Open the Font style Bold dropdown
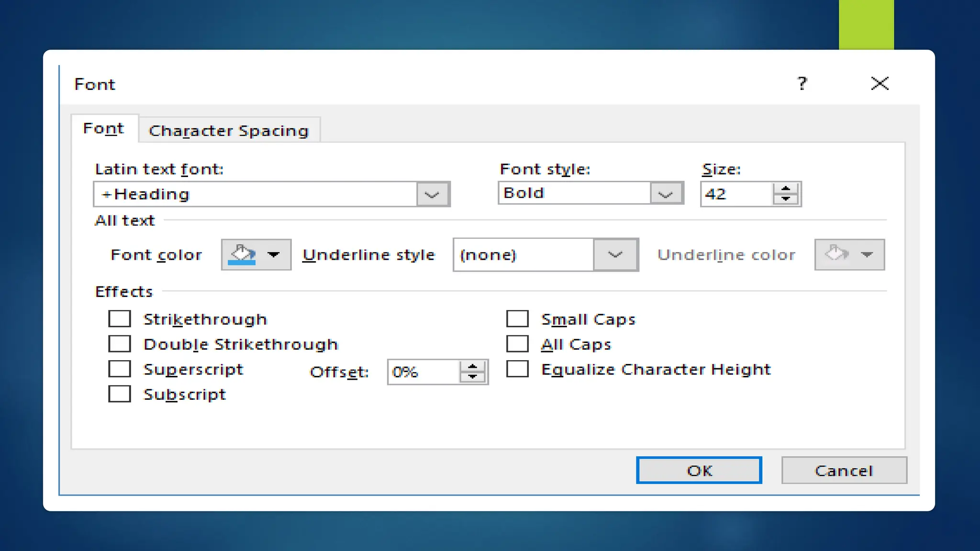 [665, 194]
